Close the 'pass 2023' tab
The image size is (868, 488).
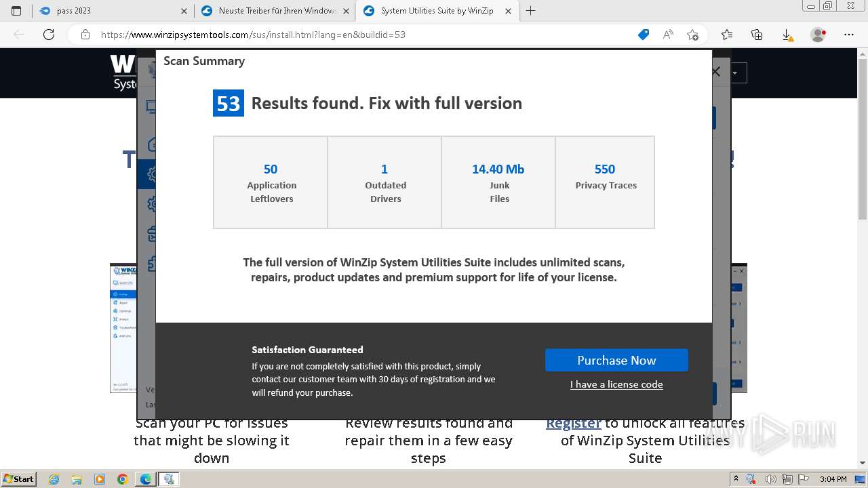(x=184, y=11)
